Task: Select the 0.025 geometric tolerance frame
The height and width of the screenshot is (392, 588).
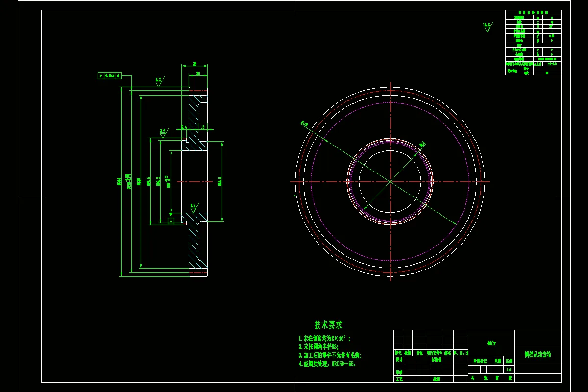Action: point(109,75)
